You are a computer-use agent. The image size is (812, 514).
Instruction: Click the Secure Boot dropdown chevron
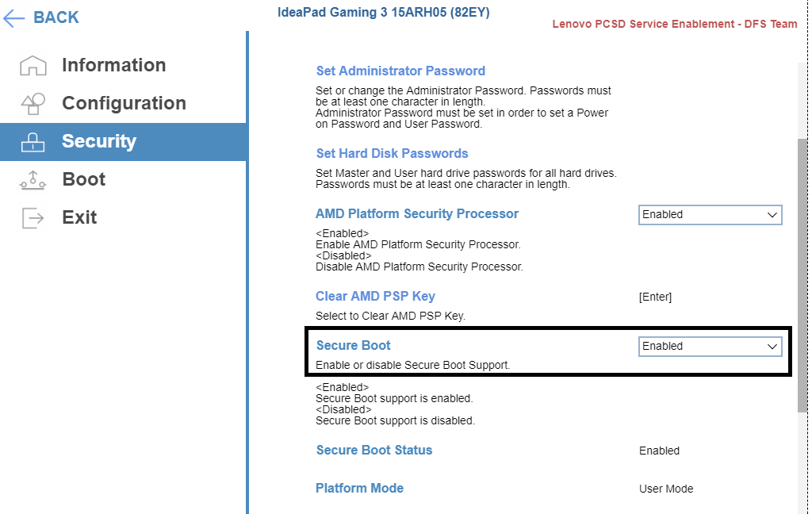[772, 347]
